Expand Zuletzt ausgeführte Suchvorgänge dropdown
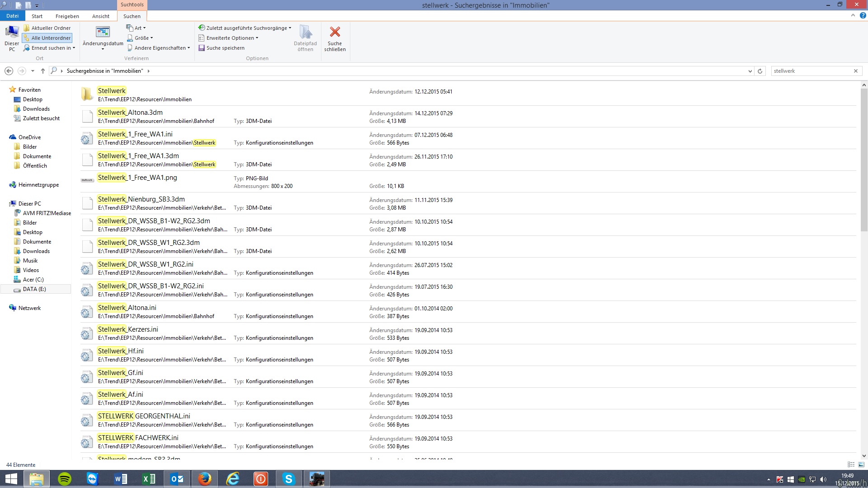 click(245, 28)
